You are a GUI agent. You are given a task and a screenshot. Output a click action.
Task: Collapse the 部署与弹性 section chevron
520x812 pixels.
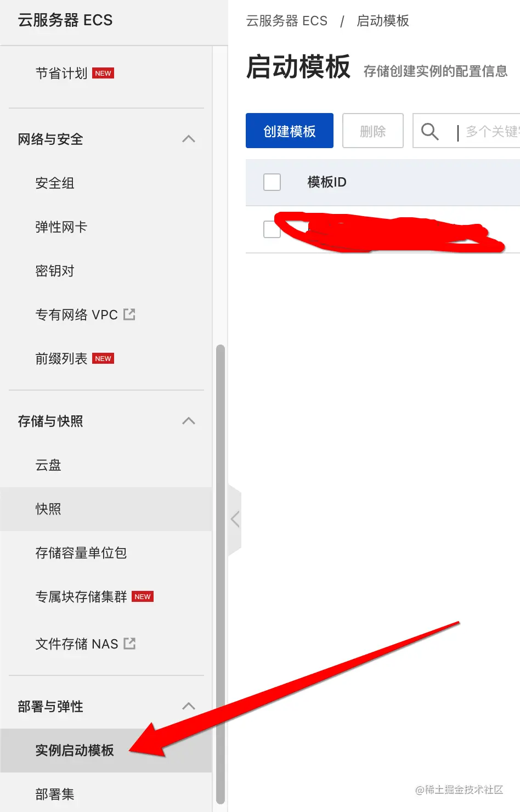coord(189,706)
